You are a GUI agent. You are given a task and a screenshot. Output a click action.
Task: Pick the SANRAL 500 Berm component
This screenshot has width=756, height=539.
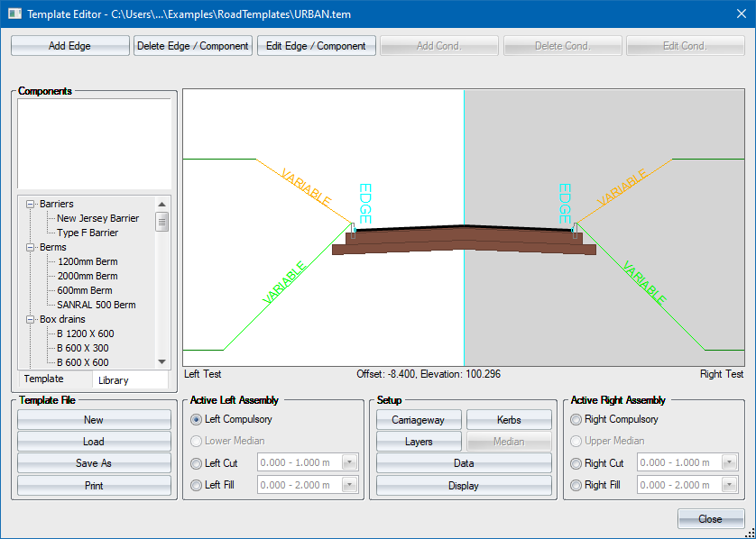(x=96, y=305)
